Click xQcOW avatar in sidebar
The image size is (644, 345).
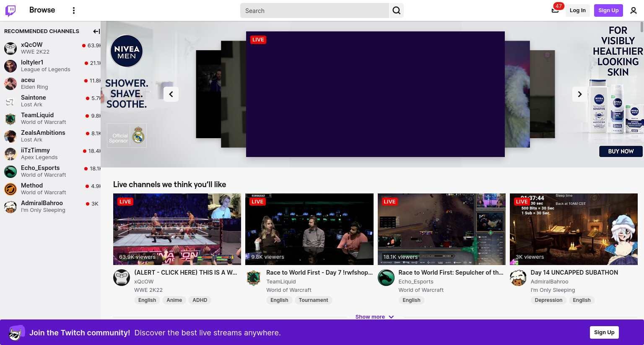tap(10, 48)
